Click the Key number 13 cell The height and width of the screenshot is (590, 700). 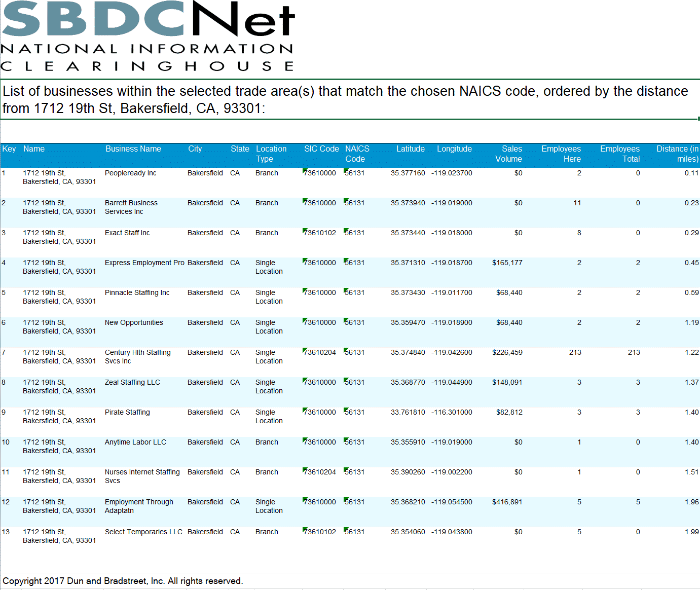(x=6, y=532)
